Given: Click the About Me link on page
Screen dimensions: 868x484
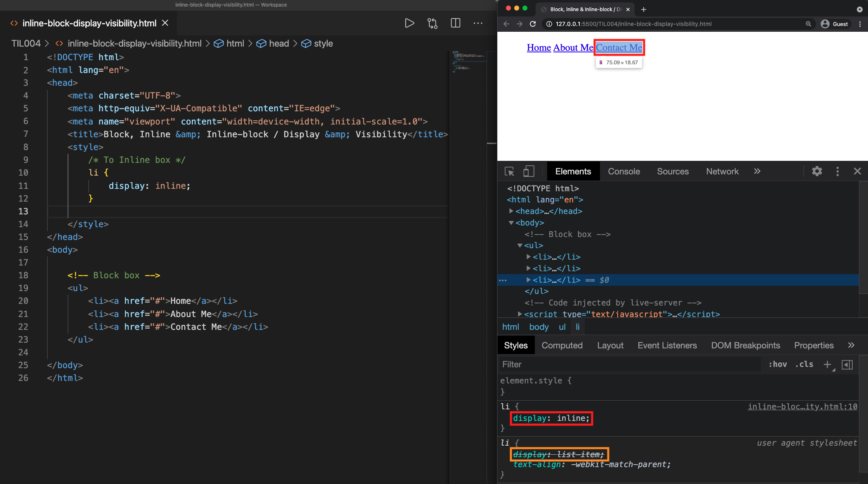Looking at the screenshot, I should (x=573, y=48).
